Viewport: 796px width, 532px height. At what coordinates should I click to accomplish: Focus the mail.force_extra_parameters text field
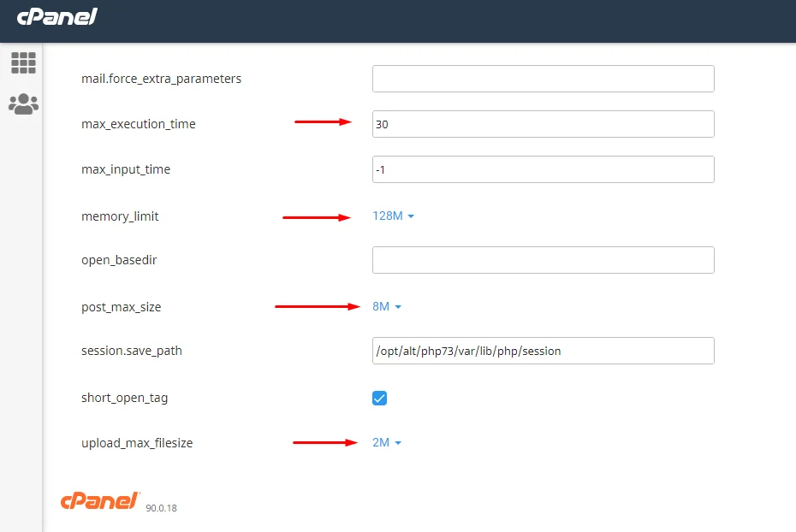click(544, 79)
